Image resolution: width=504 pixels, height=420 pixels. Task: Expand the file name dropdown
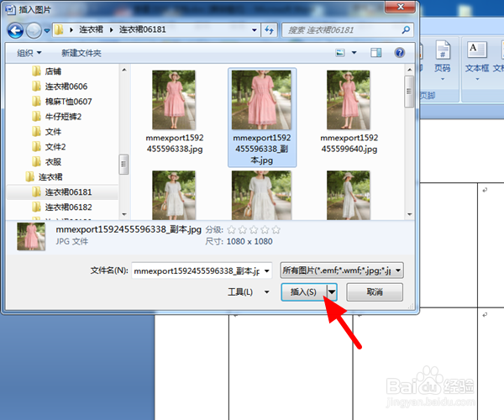coord(267,270)
